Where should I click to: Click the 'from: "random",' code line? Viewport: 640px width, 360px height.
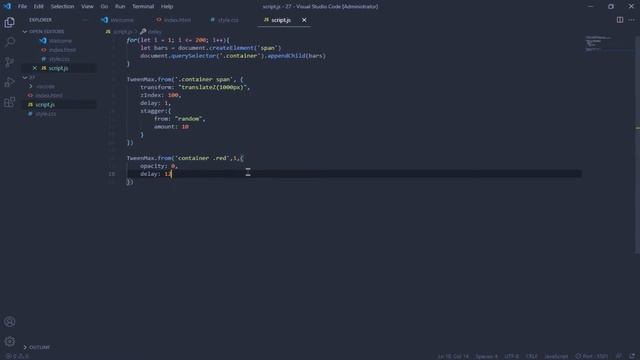pyautogui.click(x=180, y=119)
